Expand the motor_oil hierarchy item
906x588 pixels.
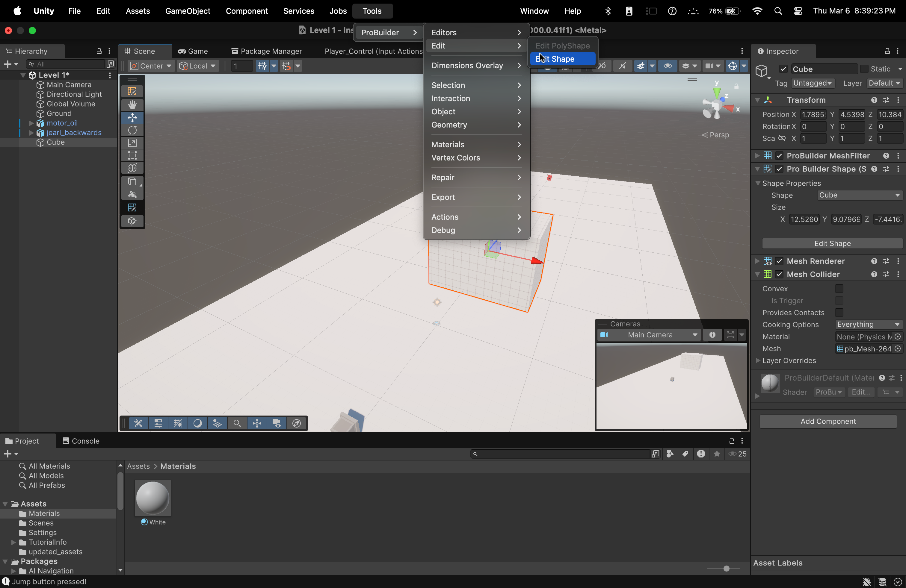(x=31, y=123)
